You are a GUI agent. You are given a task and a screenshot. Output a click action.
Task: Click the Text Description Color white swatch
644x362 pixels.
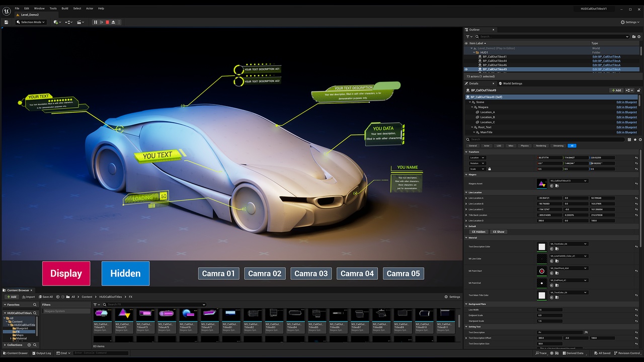tap(542, 247)
